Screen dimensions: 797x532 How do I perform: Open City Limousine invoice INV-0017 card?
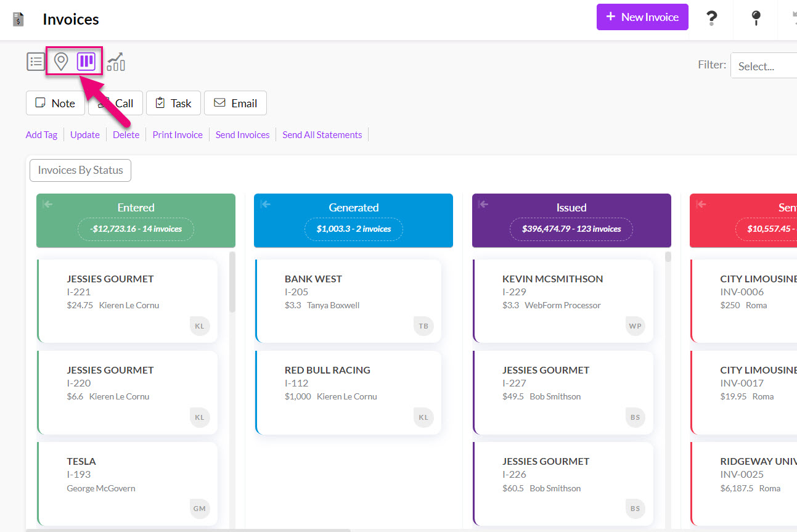[x=744, y=392]
